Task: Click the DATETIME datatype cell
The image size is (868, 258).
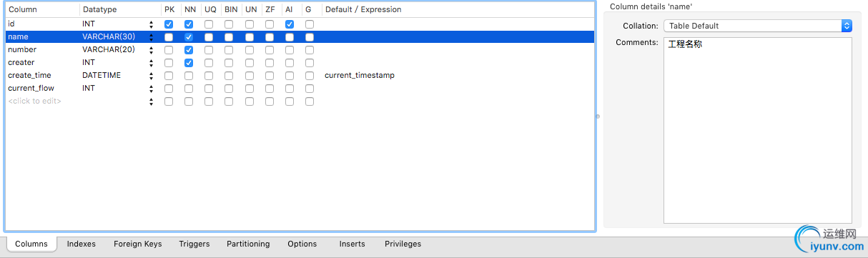Action: [x=102, y=76]
